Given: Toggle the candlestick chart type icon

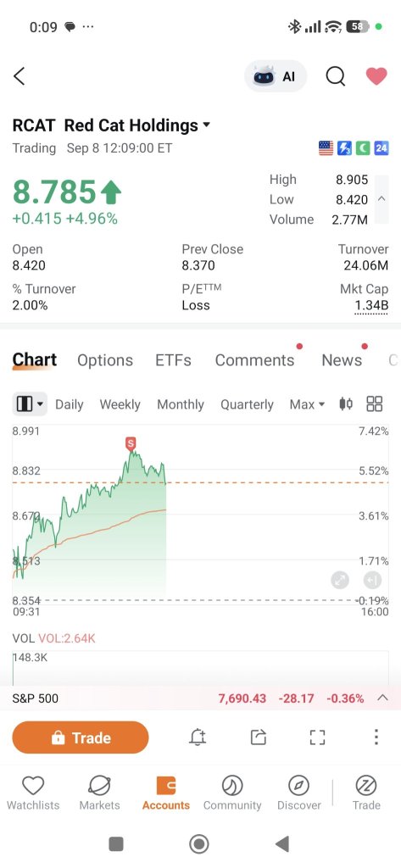Looking at the screenshot, I should [x=346, y=404].
